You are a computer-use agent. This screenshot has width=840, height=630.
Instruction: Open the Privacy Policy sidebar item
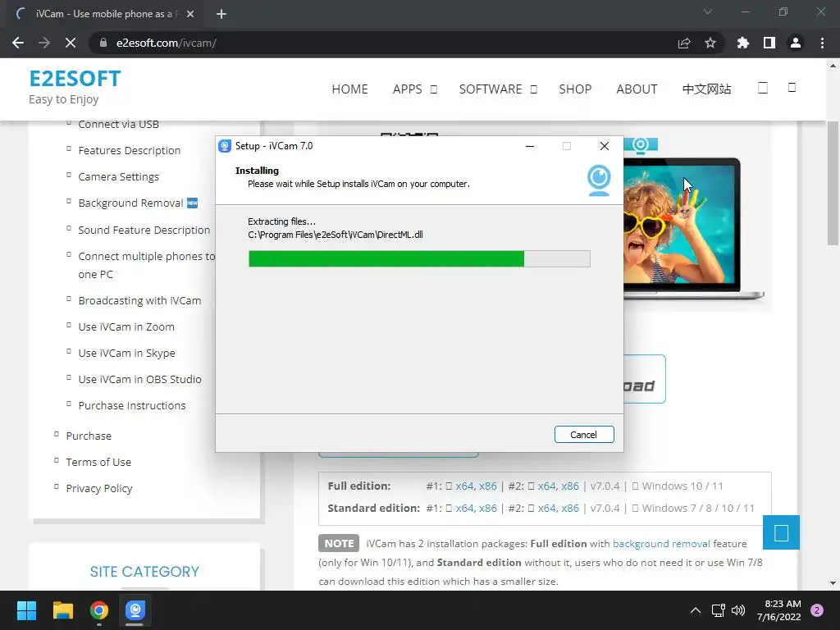(x=99, y=489)
